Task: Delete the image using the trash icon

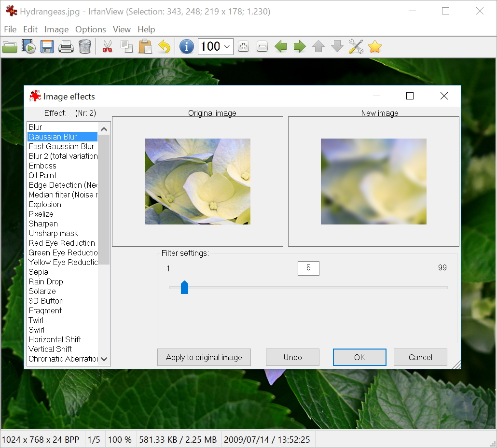Action: [85, 46]
